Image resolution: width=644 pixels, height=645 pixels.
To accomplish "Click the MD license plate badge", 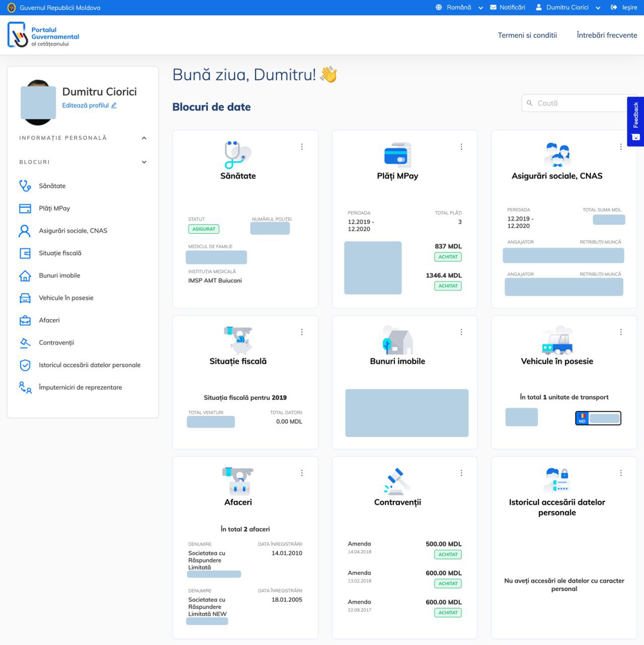I will click(598, 418).
